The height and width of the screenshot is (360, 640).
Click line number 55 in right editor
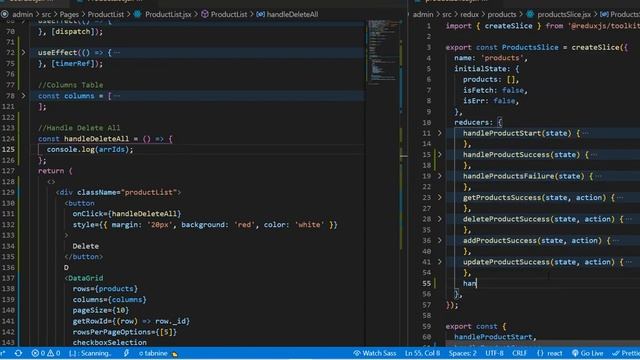click(x=427, y=283)
